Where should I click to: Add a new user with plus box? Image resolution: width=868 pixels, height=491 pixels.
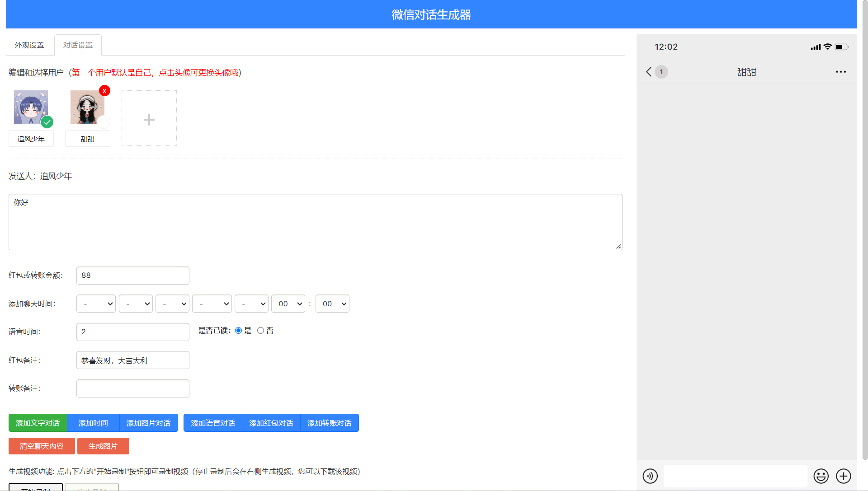click(x=149, y=118)
